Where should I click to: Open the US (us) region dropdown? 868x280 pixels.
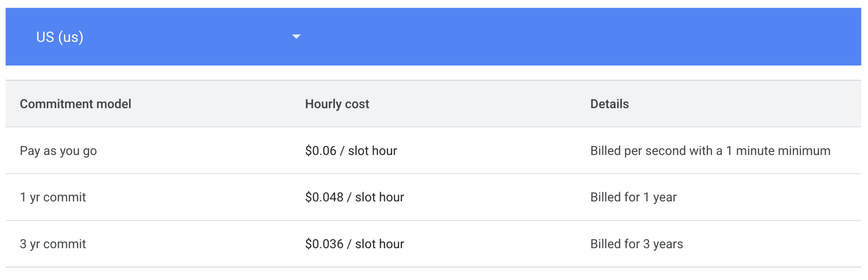coord(170,37)
